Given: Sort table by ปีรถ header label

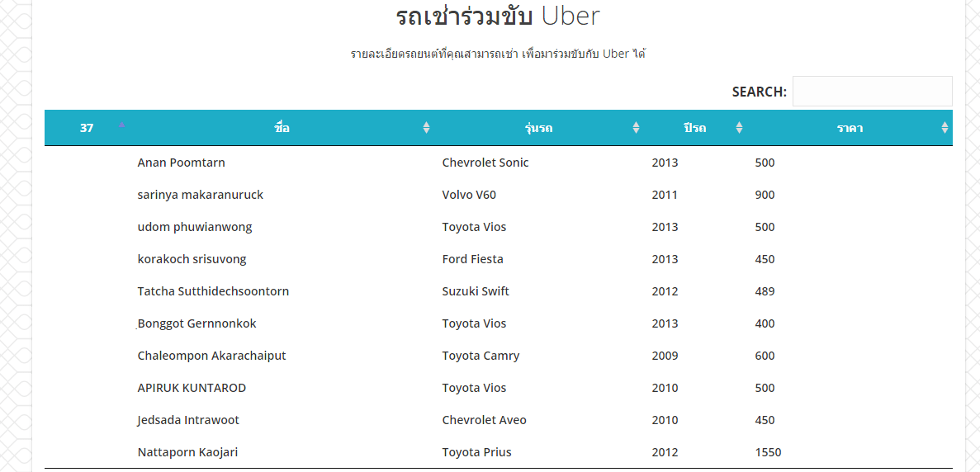Looking at the screenshot, I should pos(694,128).
